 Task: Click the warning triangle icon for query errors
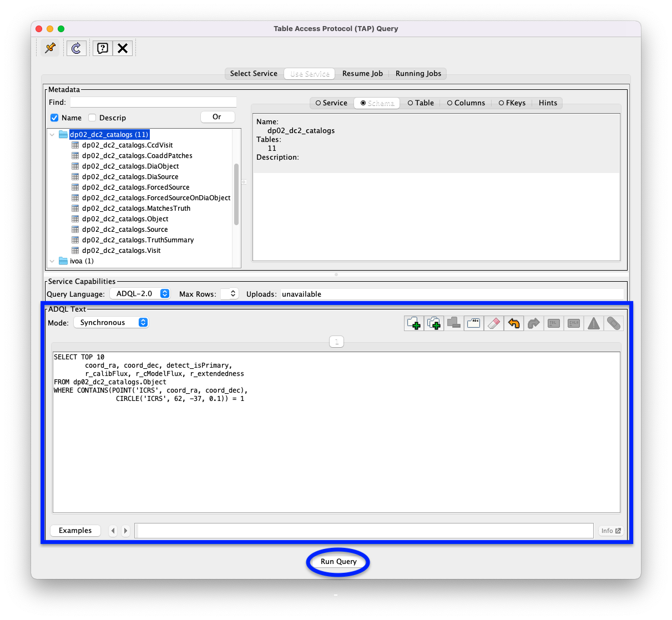tap(593, 323)
